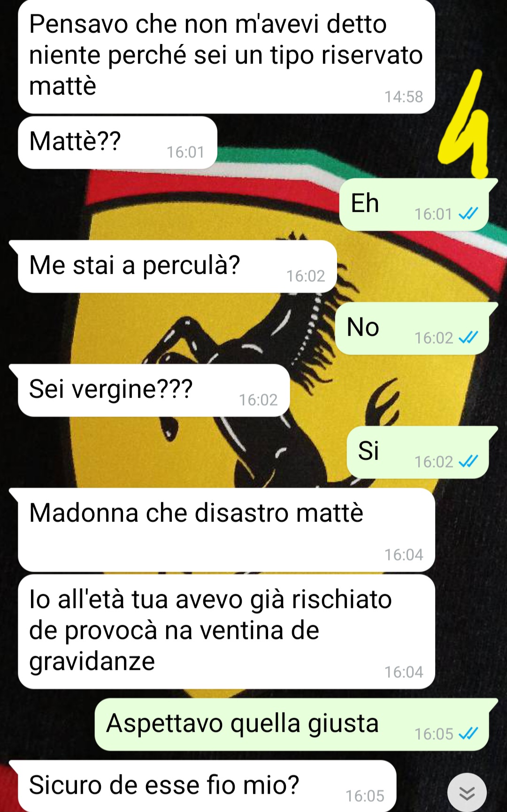The height and width of the screenshot is (812, 507).
Task: Tap the message about "ventina de gravidanze"
Action: click(x=226, y=632)
